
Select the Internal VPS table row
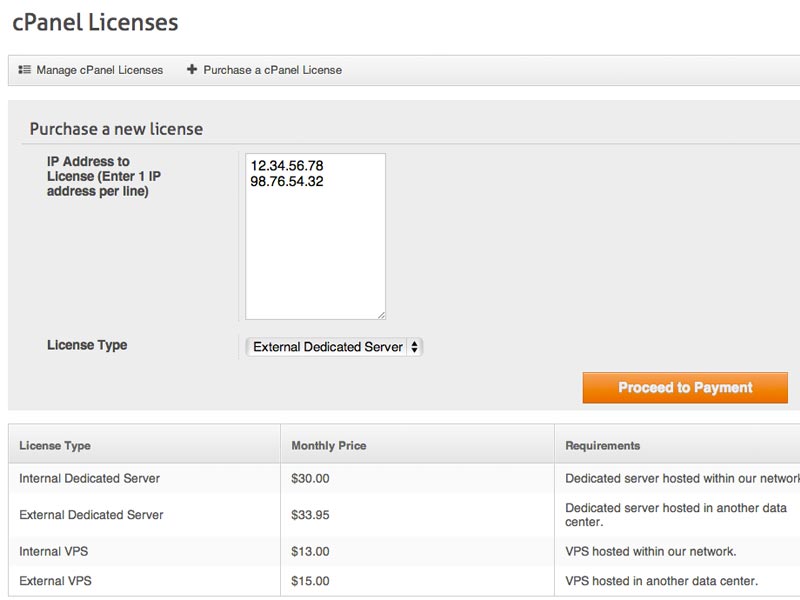pos(404,552)
